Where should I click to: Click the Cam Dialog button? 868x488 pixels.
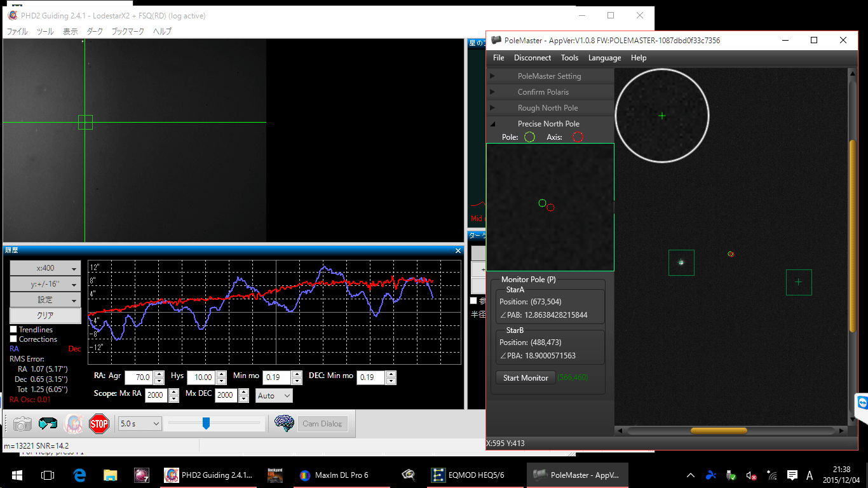[x=322, y=424]
